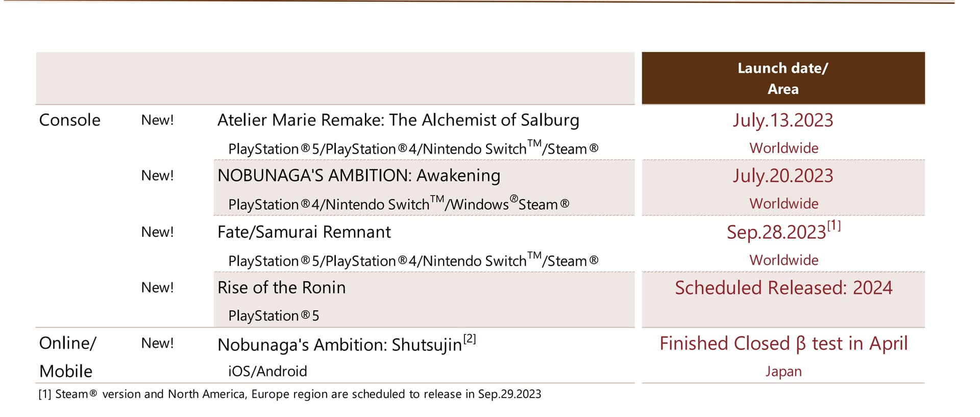Click the Online/ category label
The width and height of the screenshot is (980, 417).
coord(68,343)
